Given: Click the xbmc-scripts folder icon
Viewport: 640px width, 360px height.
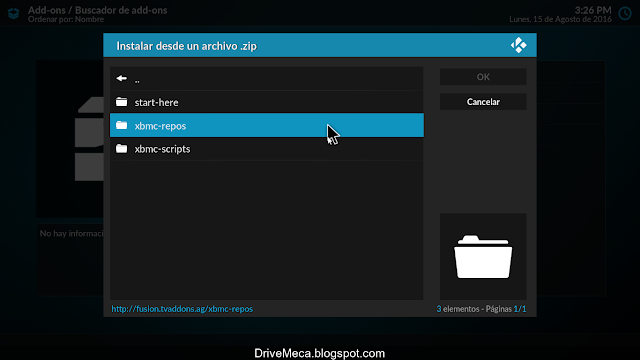Looking at the screenshot, I should pos(122,148).
